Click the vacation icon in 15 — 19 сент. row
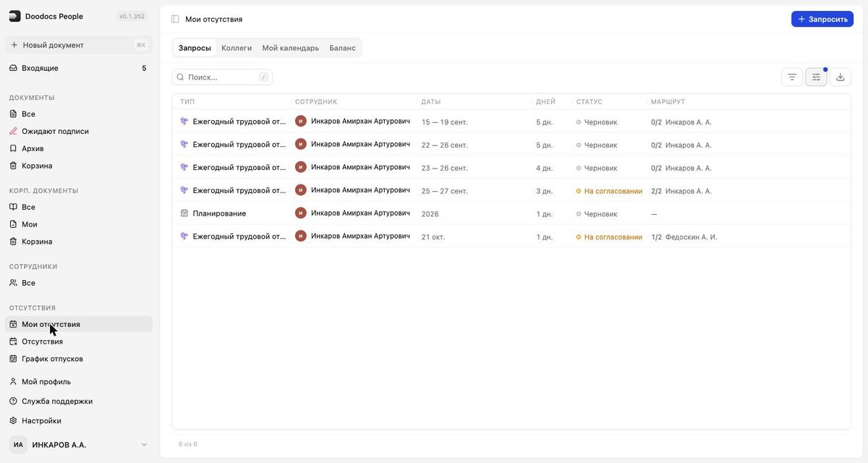Image resolution: width=868 pixels, height=463 pixels. click(184, 122)
